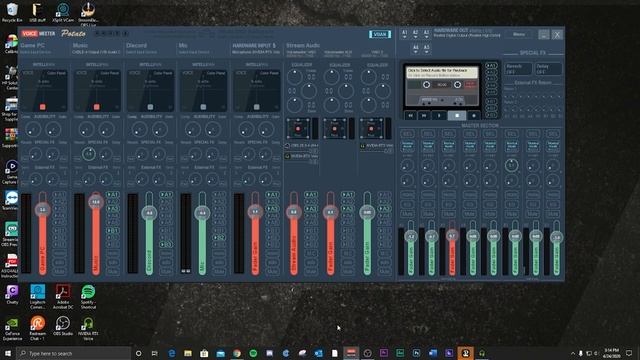Screen dimensions: 640x360
Task: Click the VBAN button
Action: click(x=380, y=34)
